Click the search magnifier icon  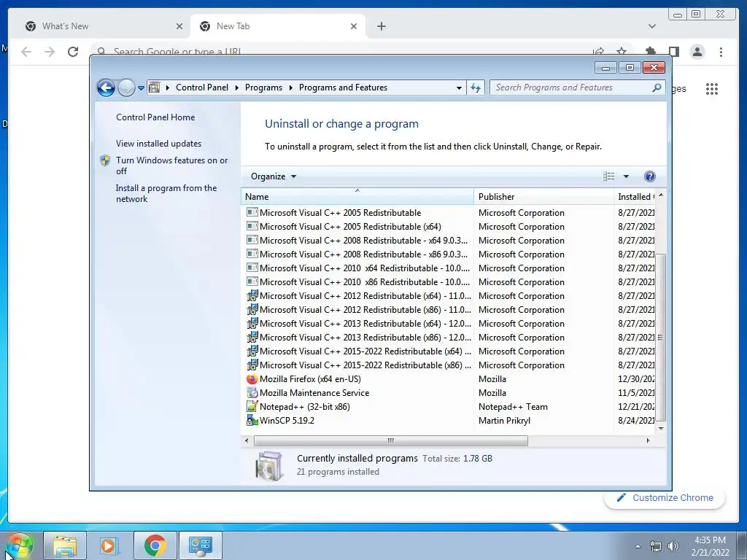tap(657, 87)
